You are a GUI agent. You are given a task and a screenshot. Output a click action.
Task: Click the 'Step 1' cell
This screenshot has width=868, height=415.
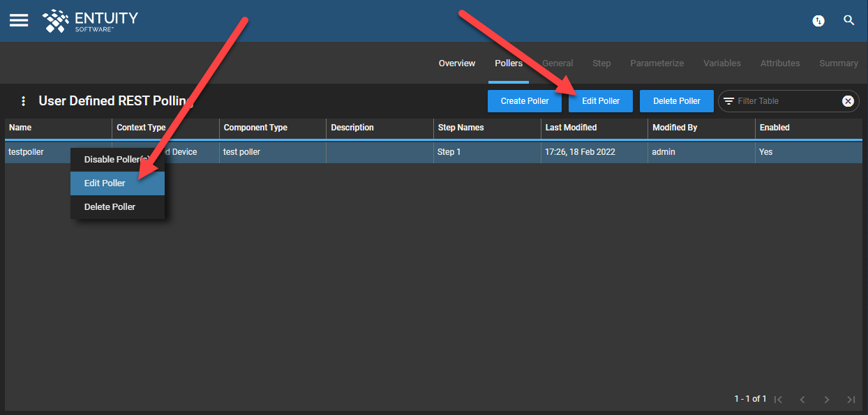point(487,152)
